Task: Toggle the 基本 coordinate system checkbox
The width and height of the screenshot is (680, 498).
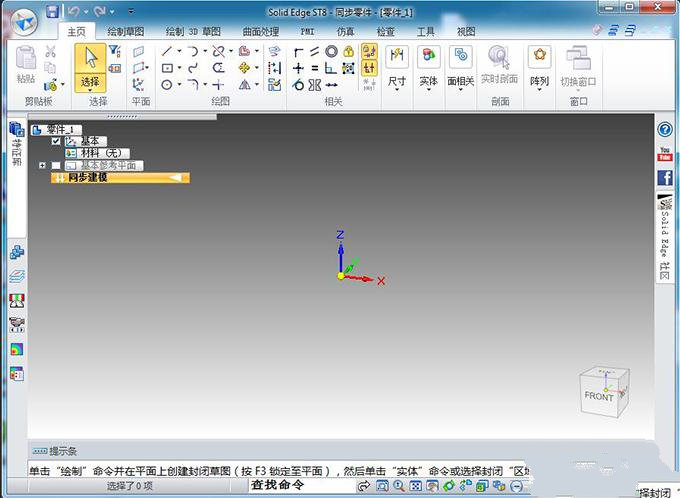Action: pos(56,141)
